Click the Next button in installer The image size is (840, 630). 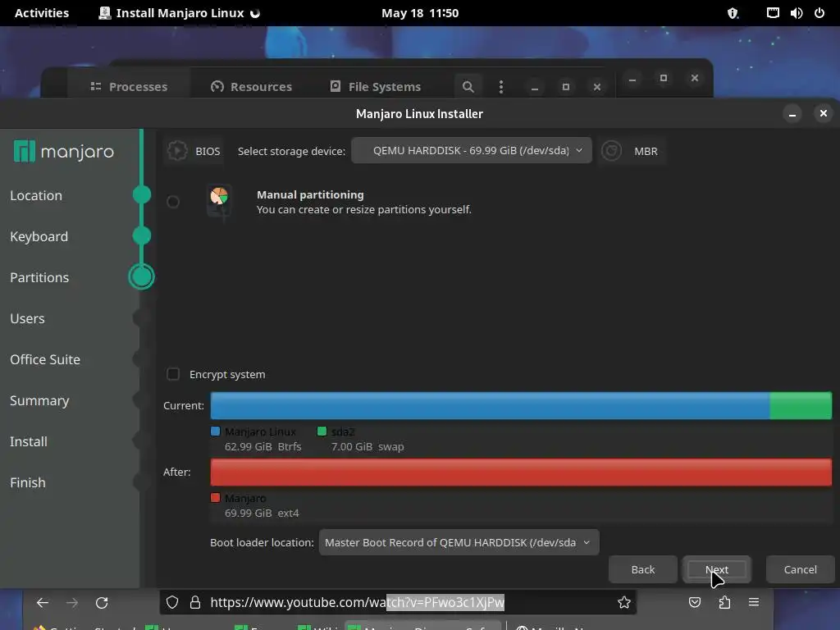click(717, 569)
